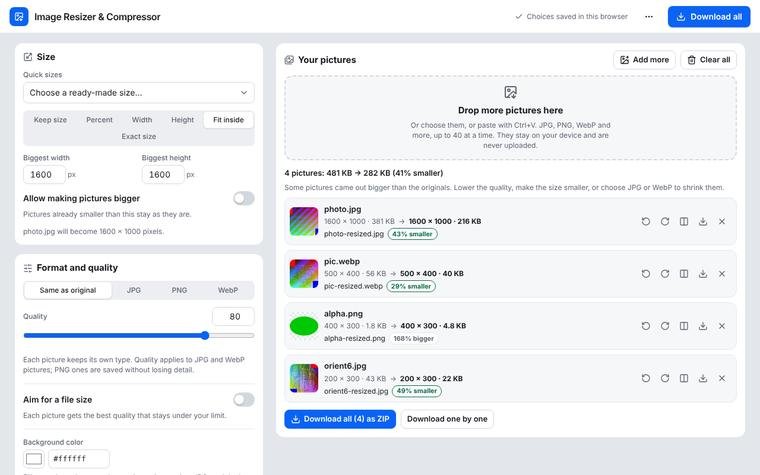This screenshot has height=475, width=760.
Task: Choose PNG output format
Action: (179, 290)
